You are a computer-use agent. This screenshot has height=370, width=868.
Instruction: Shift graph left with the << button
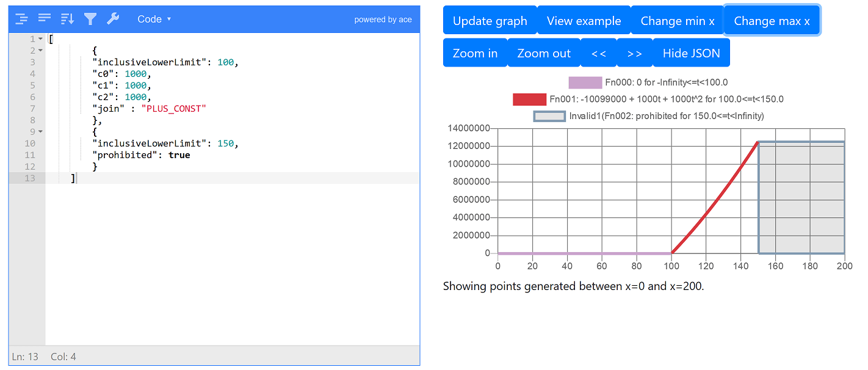tap(599, 53)
